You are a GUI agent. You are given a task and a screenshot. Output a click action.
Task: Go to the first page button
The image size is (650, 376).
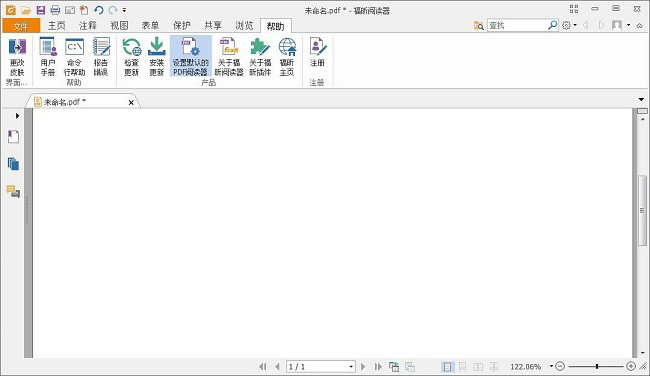pyautogui.click(x=262, y=366)
